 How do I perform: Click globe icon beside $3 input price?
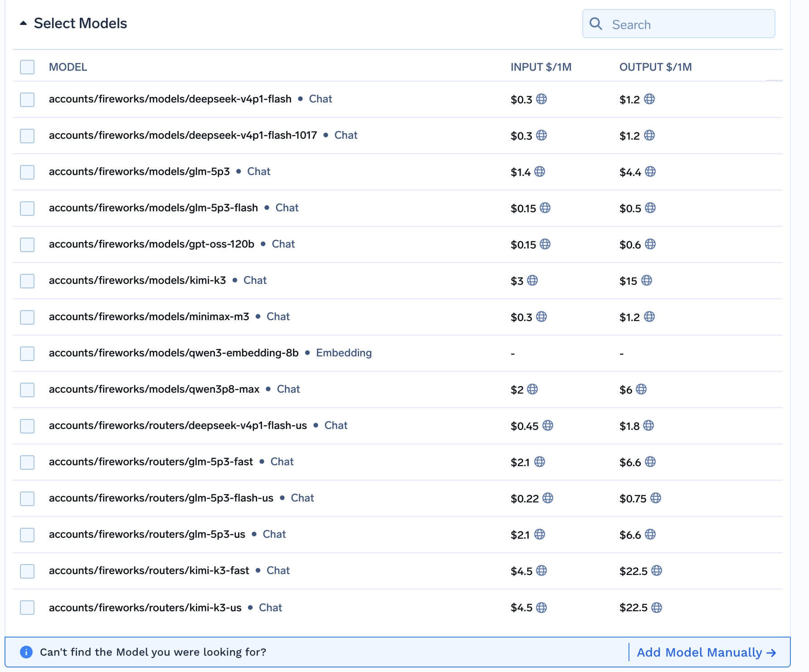532,280
